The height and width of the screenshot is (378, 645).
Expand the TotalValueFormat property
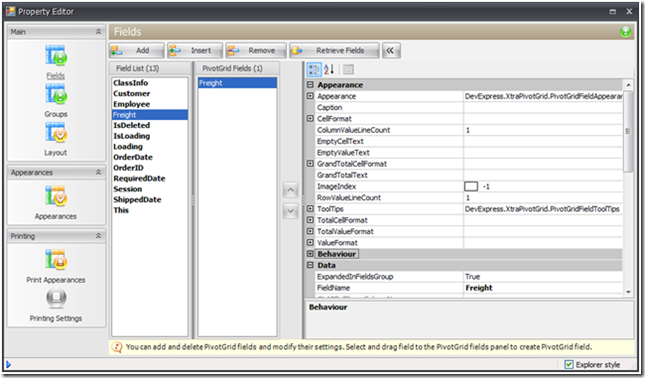pos(311,231)
